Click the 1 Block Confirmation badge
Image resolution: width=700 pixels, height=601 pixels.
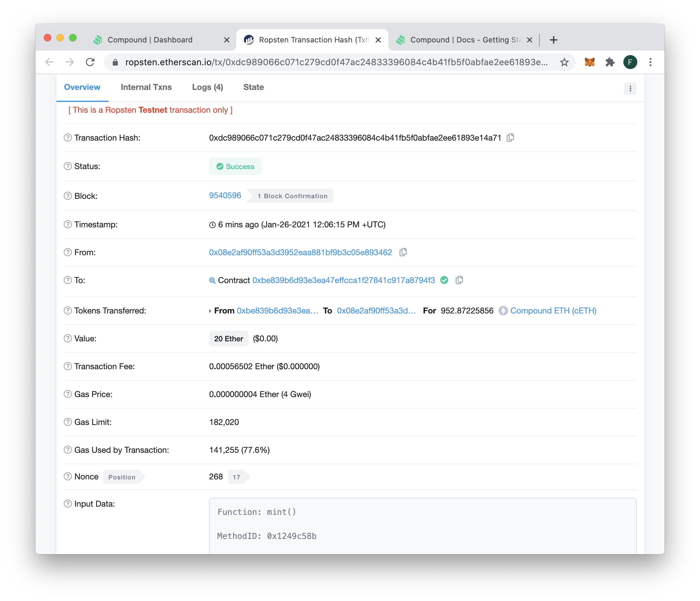pyautogui.click(x=290, y=196)
